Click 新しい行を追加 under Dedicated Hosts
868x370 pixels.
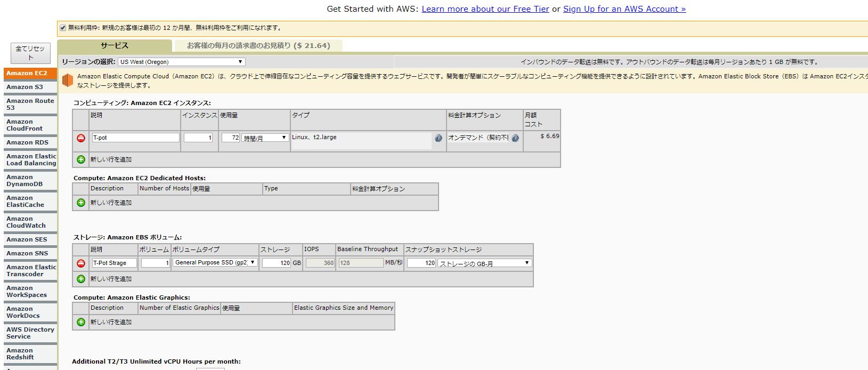(111, 203)
